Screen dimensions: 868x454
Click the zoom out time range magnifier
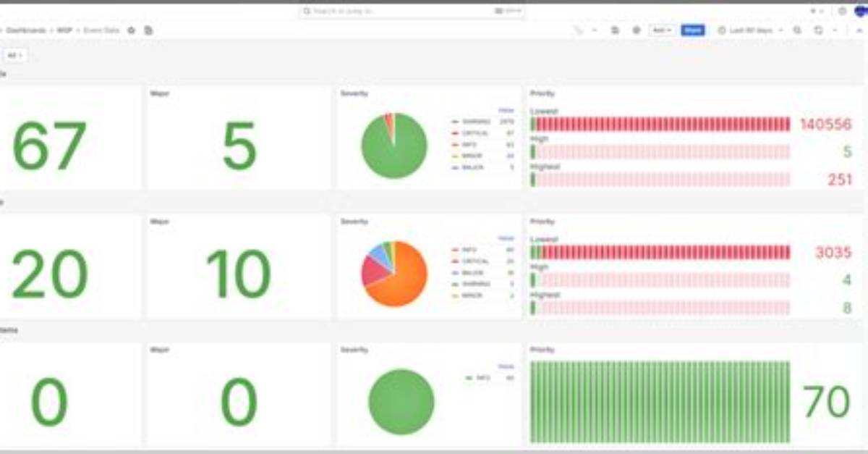pos(797,30)
